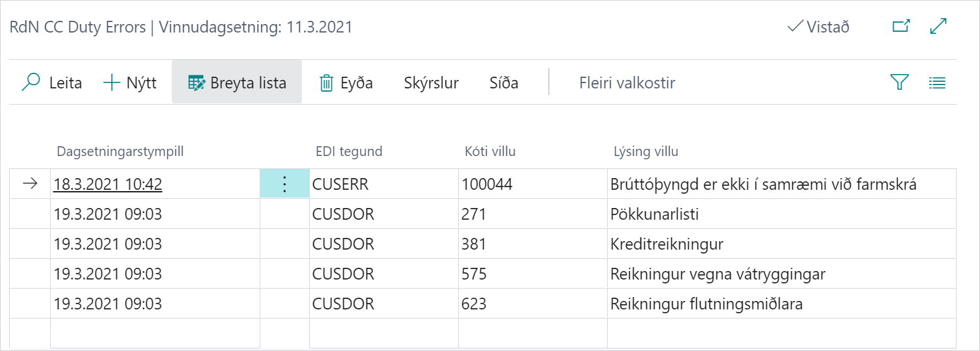
Task: Open the Síða menu
Action: 504,83
